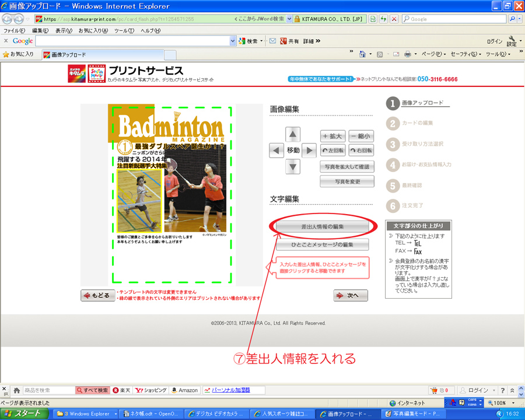Screen dimensions: 525x420
Task: Rotate photo right with 右回転 button
Action: [x=361, y=150]
